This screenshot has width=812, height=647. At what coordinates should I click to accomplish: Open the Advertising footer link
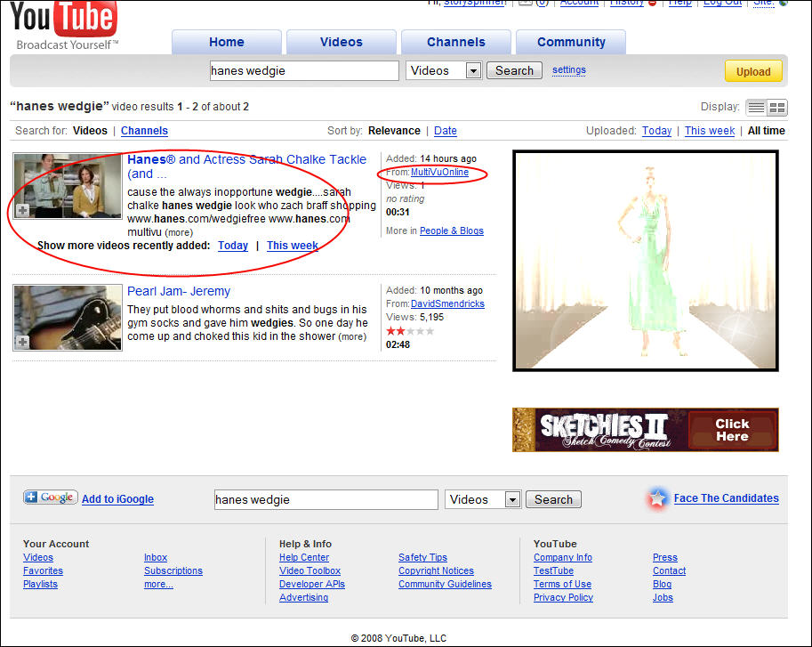tap(303, 598)
